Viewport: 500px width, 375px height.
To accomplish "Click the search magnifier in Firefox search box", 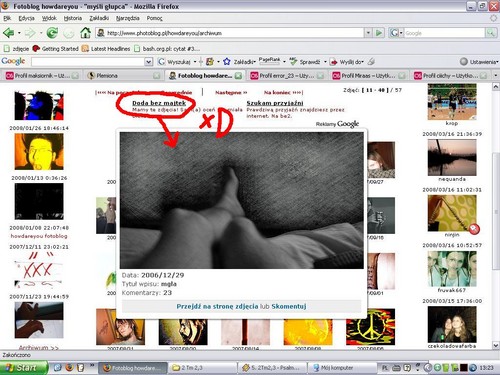I will click(x=491, y=33).
